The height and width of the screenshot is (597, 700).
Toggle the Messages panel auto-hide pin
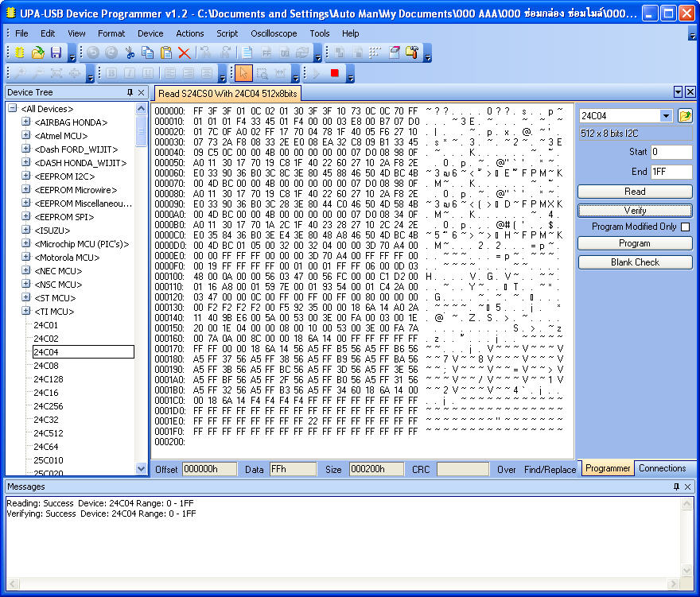point(676,487)
